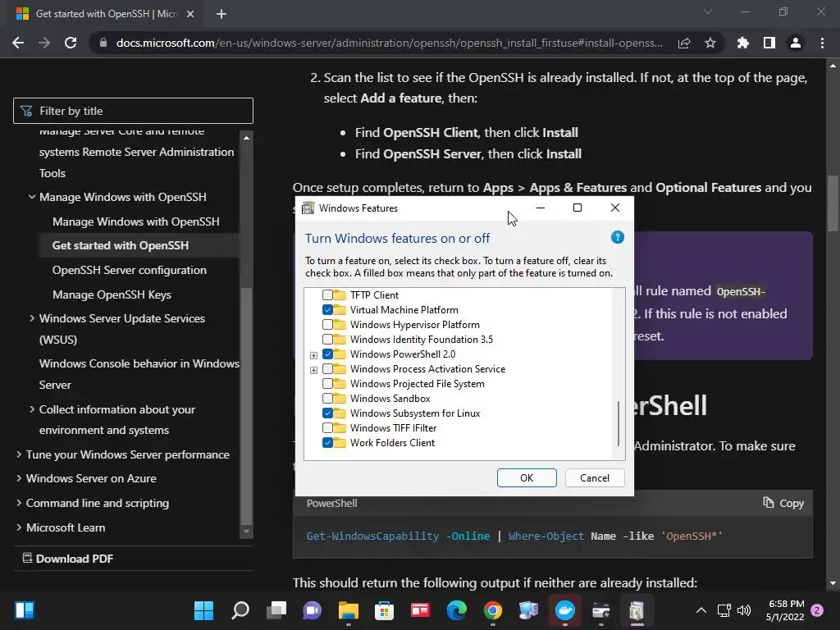This screenshot has height=630, width=840.
Task: Check the Windows TIFF IFilter box
Action: tap(327, 428)
